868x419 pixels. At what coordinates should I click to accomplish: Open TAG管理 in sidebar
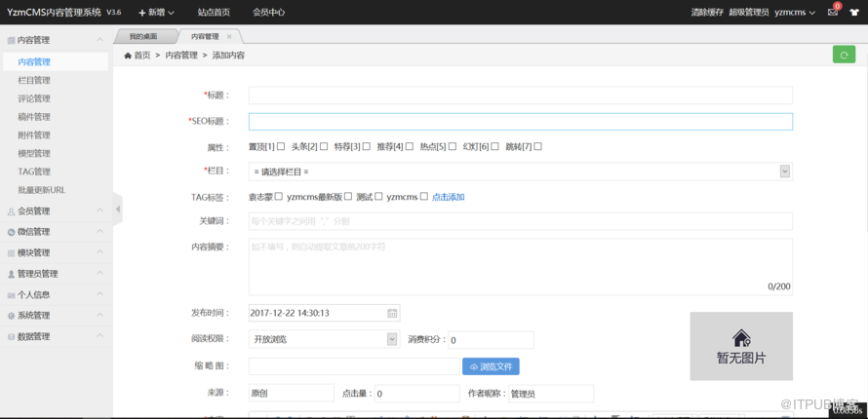click(x=34, y=171)
